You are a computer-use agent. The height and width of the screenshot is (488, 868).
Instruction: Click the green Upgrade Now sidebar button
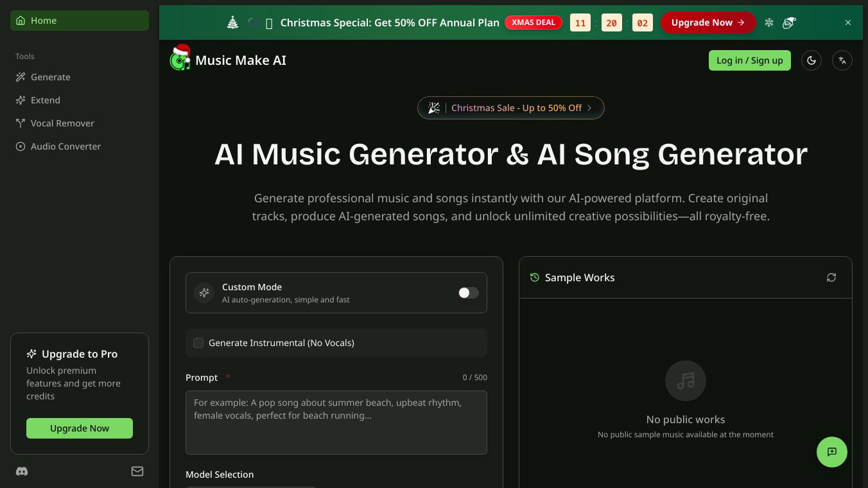tap(80, 428)
